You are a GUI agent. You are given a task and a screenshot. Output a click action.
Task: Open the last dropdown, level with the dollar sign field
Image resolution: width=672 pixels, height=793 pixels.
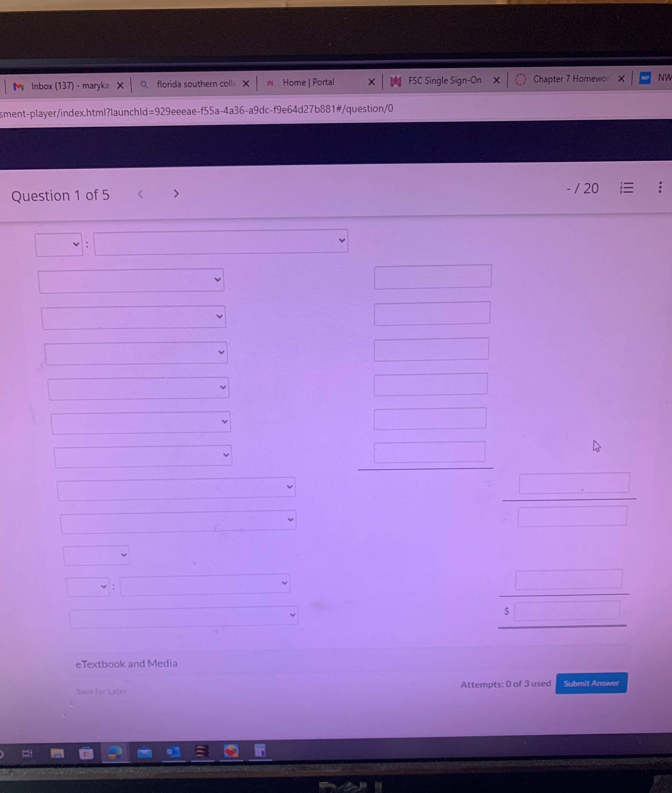[184, 616]
